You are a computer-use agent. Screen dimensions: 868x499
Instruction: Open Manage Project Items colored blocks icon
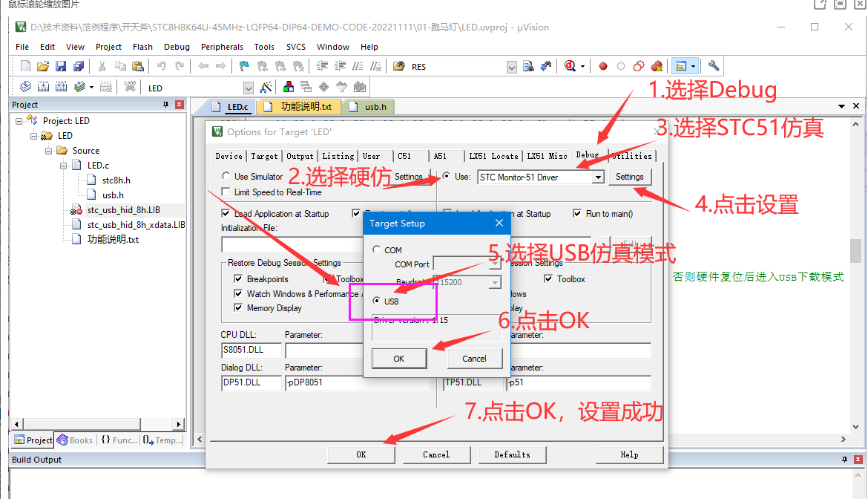pos(289,87)
